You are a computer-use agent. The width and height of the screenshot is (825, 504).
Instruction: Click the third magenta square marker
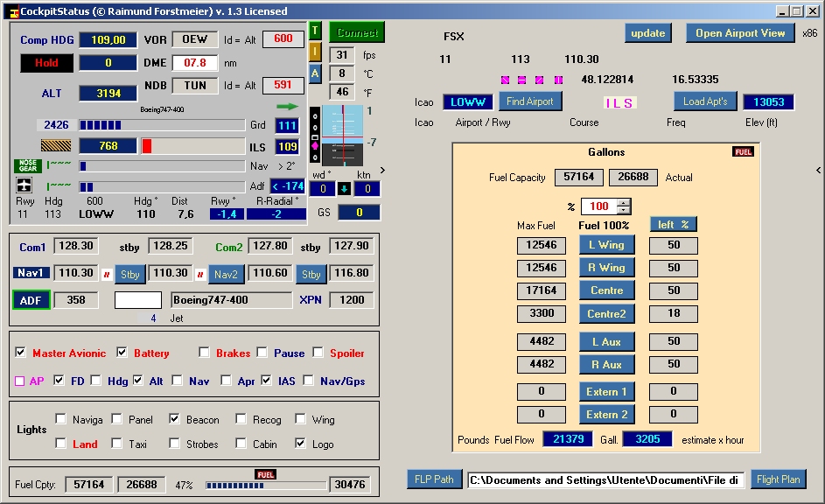pos(539,80)
